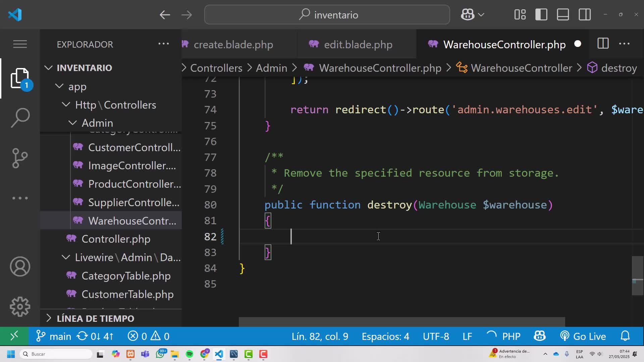Collapse the Admin folder
This screenshot has width=644, height=362.
(111, 123)
